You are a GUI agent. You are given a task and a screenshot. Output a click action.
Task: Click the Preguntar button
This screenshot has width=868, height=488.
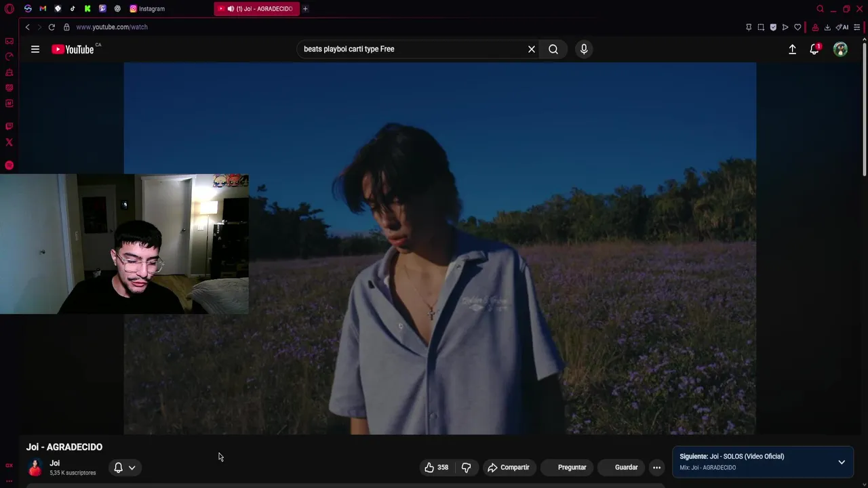click(x=568, y=467)
